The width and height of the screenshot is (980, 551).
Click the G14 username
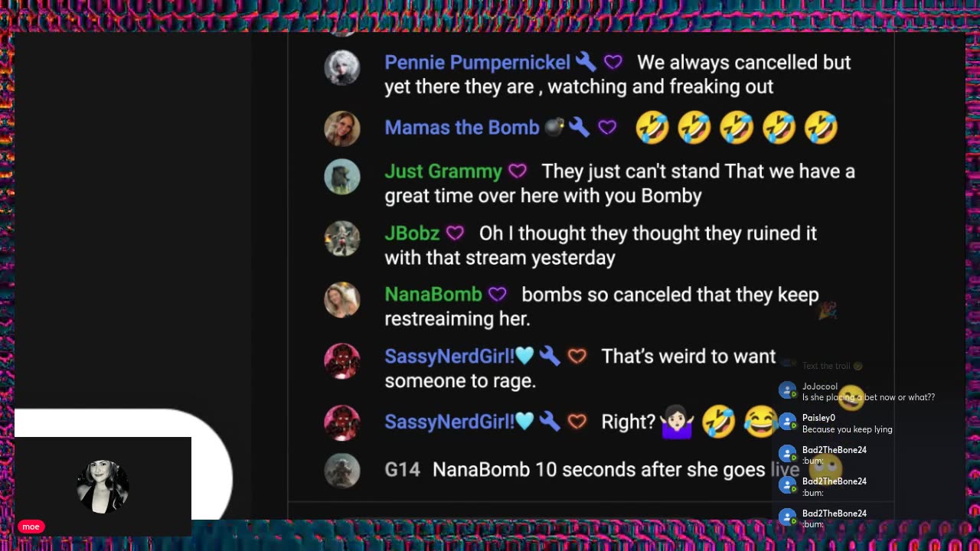(x=402, y=469)
